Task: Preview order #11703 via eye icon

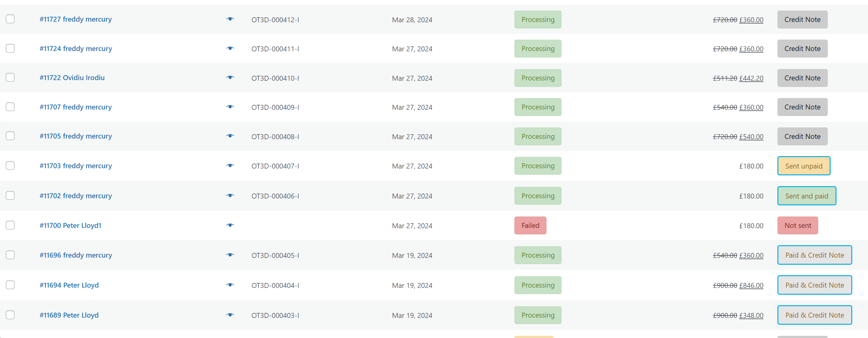Action: [230, 166]
